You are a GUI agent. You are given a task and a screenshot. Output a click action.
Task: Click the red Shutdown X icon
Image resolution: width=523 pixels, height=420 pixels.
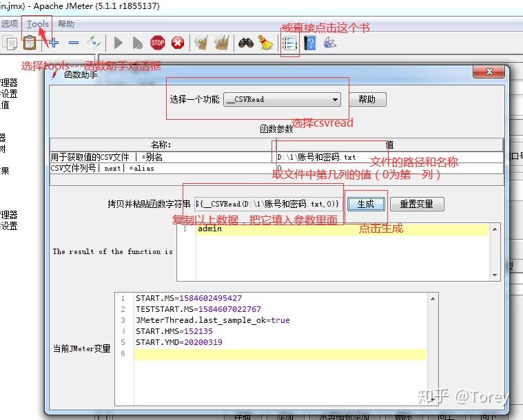(x=178, y=43)
